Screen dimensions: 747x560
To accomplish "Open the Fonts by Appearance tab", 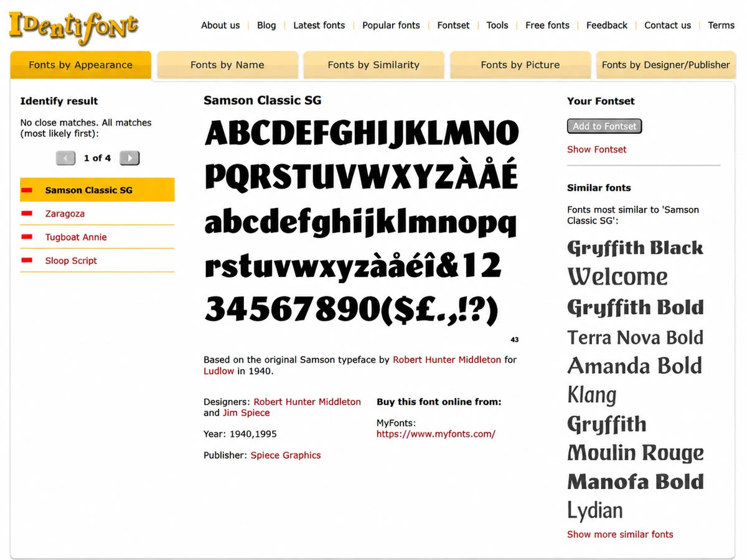I will click(81, 65).
